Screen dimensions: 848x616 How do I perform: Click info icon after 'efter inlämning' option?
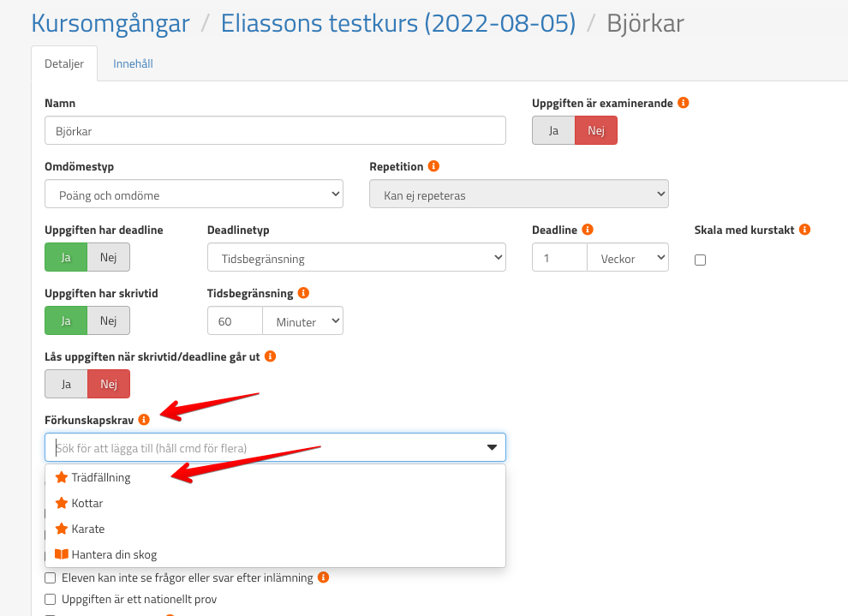tap(323, 577)
